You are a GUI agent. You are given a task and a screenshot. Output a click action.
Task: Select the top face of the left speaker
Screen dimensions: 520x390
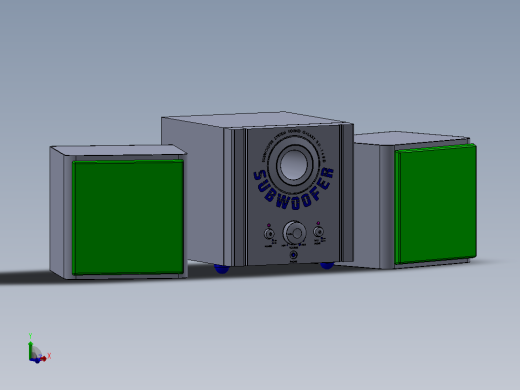pos(118,150)
